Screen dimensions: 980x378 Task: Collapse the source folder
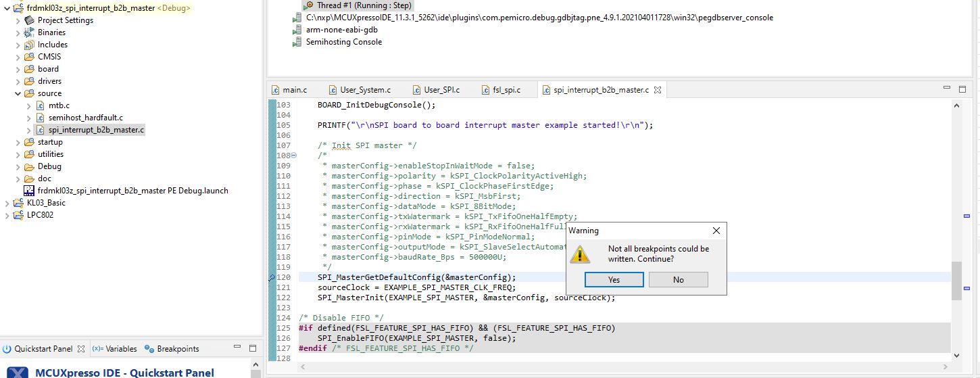(18, 93)
